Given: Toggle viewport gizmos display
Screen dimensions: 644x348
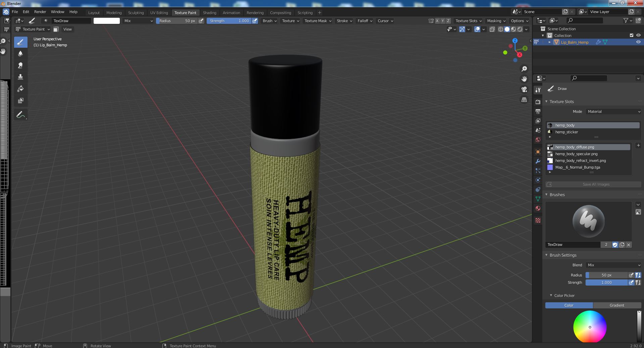Looking at the screenshot, I should point(462,29).
